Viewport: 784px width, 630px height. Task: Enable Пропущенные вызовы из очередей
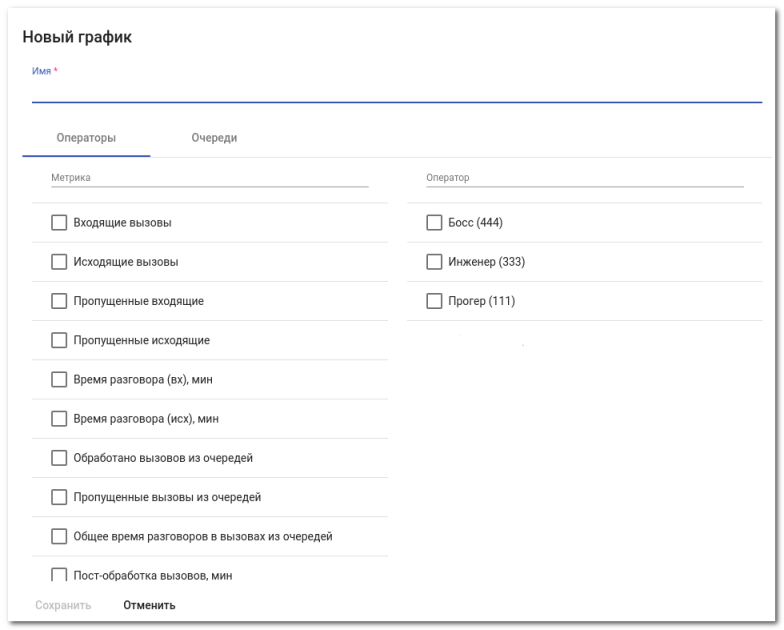pos(59,497)
